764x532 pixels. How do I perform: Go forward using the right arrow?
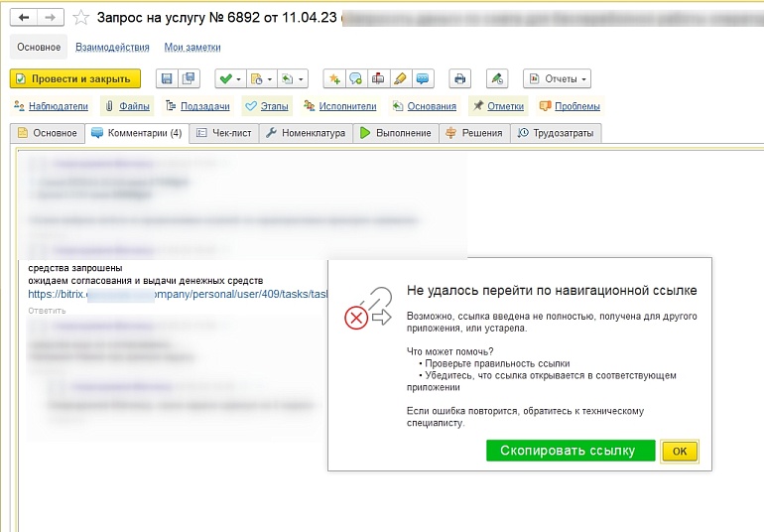coord(50,18)
